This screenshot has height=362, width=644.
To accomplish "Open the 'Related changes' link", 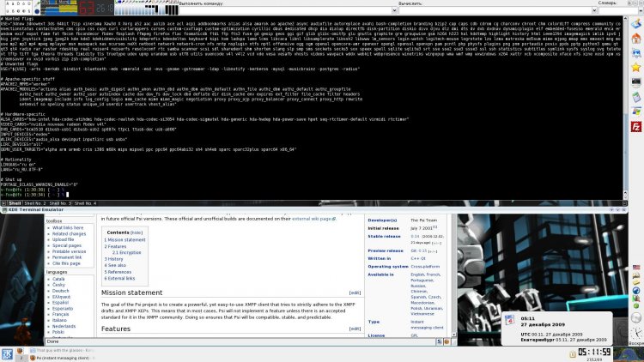I will [x=69, y=233].
